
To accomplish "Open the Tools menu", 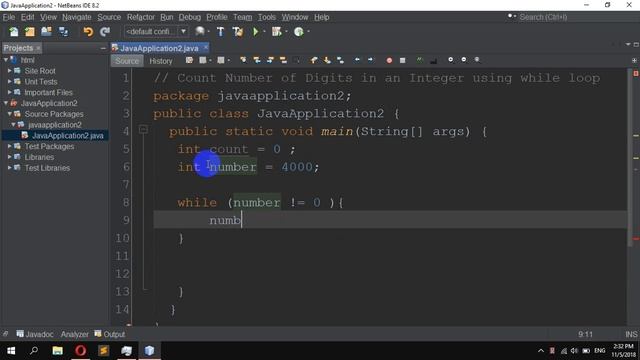I will [267, 17].
